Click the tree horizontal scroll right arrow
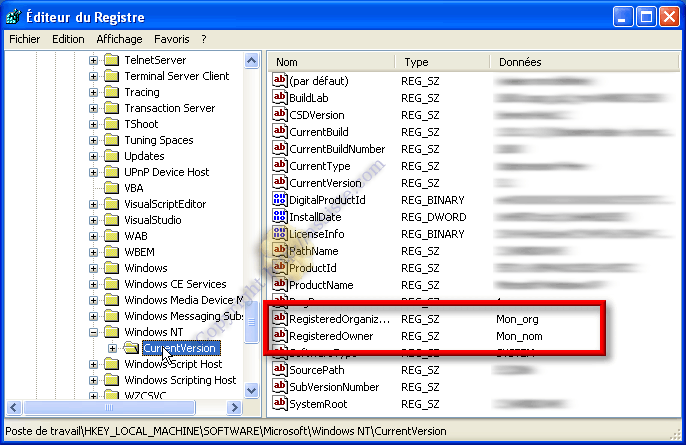Viewport: 686px width, 445px height. (234, 407)
